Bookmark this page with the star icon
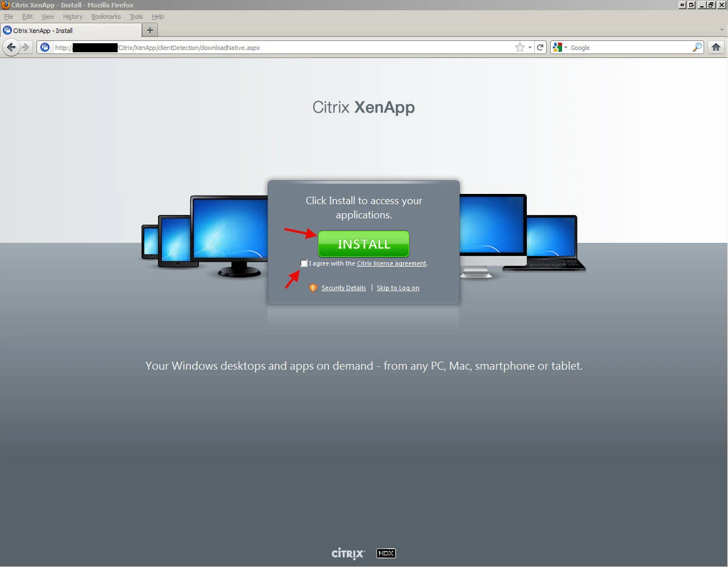The image size is (728, 567). 519,48
